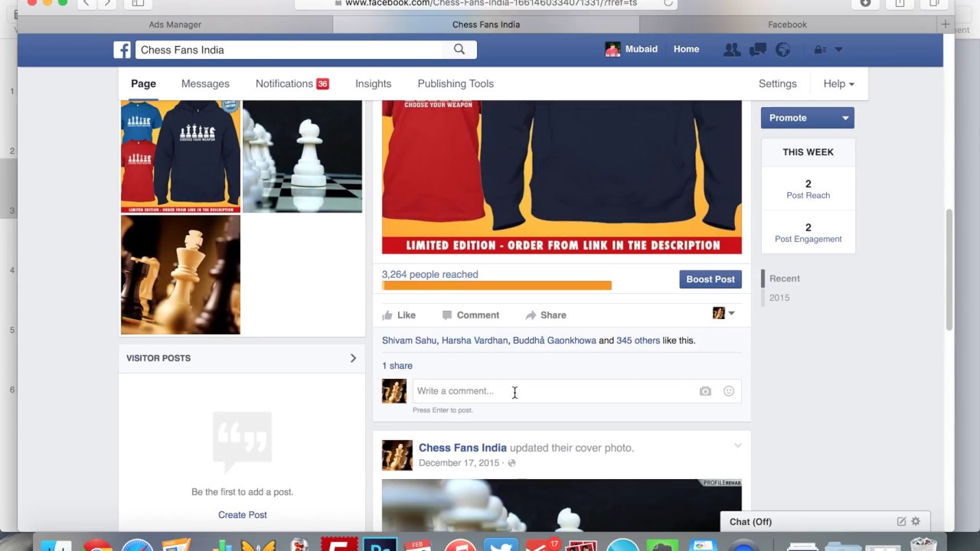Click the page avatar beside comment box
This screenshot has width=980, height=551.
click(x=394, y=391)
